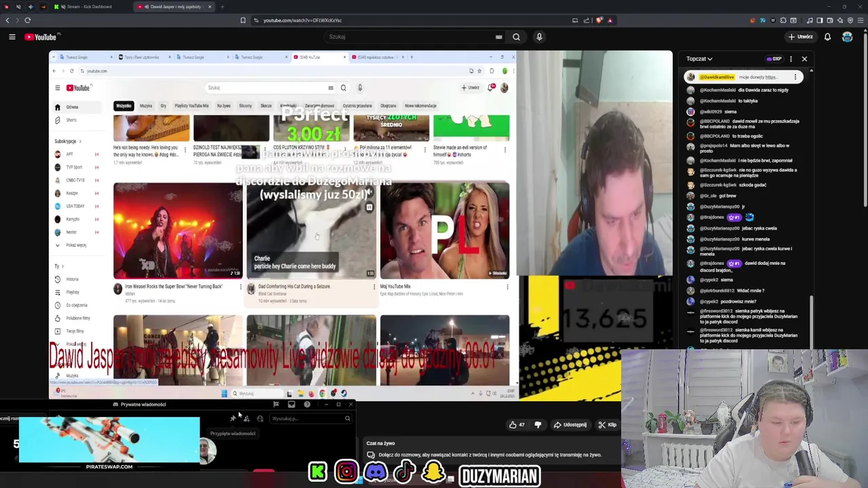868x488 pixels.
Task: Open Steam icon in streamed taskbar
Action: [x=344, y=393]
